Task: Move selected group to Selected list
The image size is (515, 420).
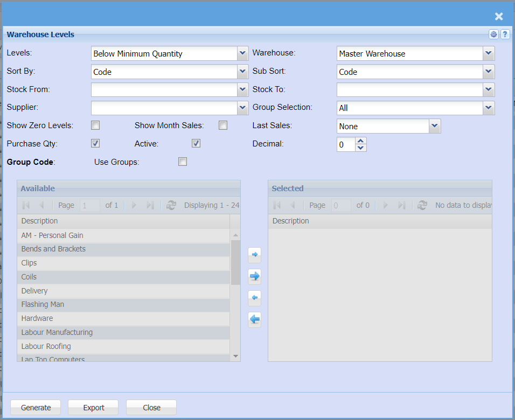Action: tap(254, 255)
